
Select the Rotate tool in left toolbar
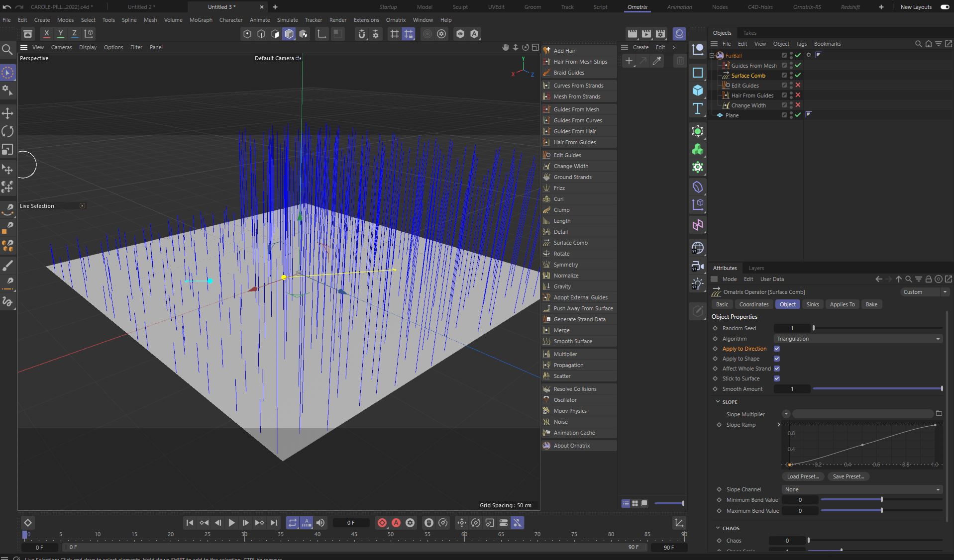coord(7,131)
